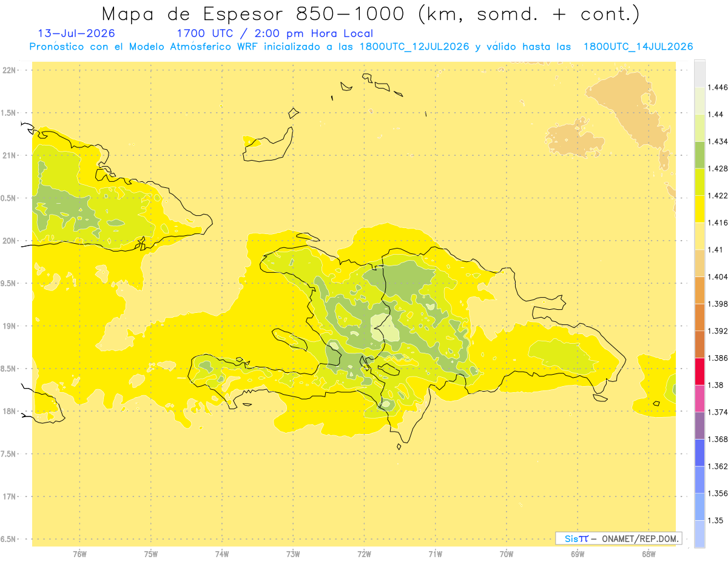Click the 18N latitude label
The height and width of the screenshot is (562, 728).
click(10, 411)
